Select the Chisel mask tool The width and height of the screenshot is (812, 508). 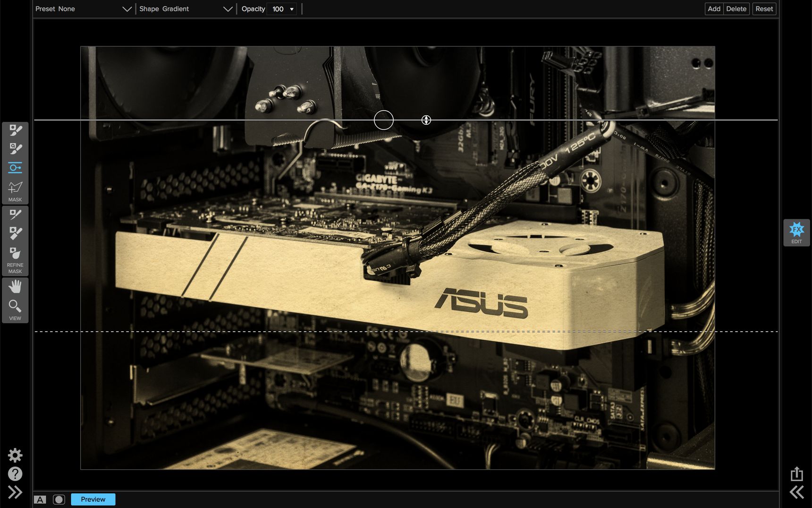pyautogui.click(x=15, y=233)
